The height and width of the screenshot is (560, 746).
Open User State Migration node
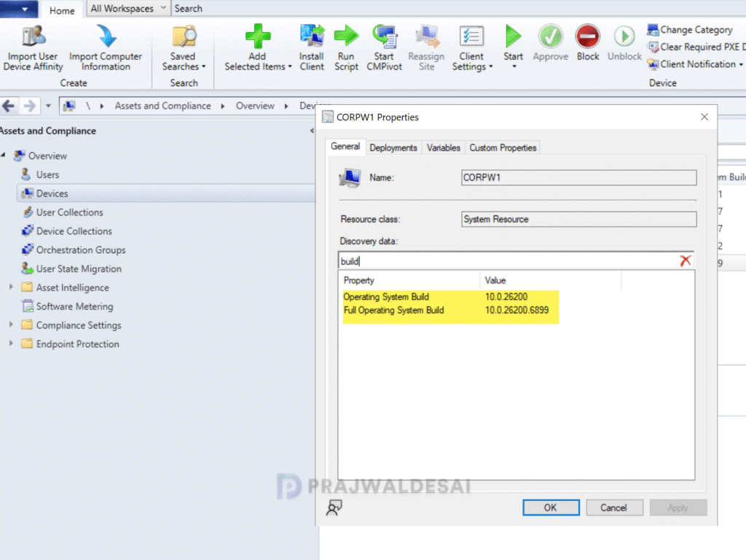click(79, 269)
